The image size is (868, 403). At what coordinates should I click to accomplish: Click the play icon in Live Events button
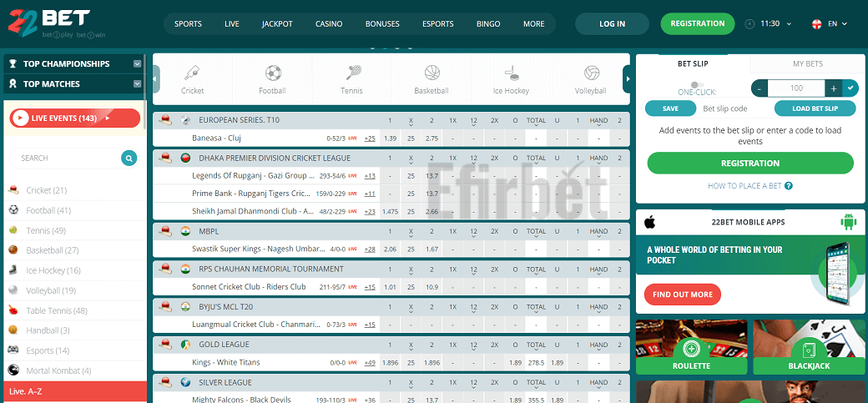[21, 118]
